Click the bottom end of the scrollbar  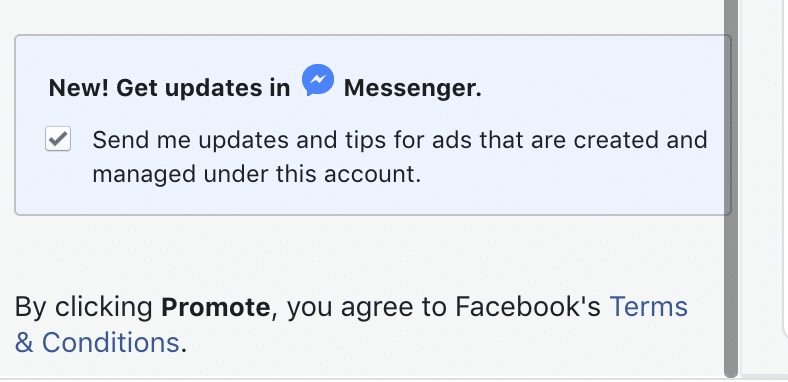pos(731,371)
